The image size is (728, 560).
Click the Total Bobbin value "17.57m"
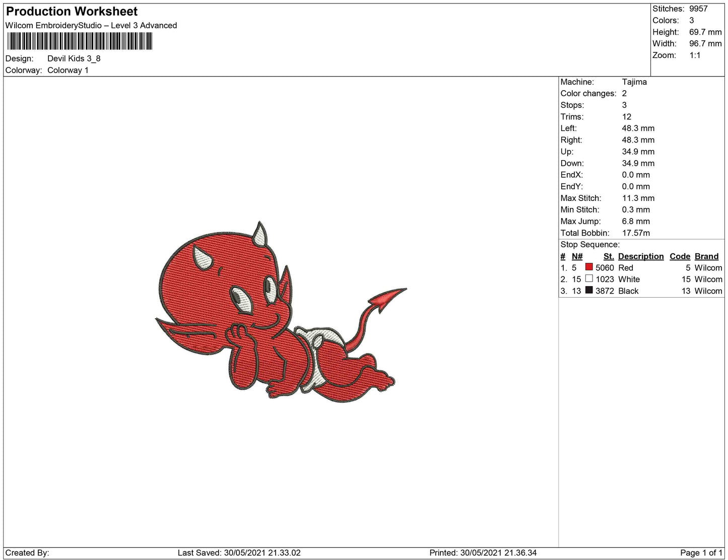(636, 233)
